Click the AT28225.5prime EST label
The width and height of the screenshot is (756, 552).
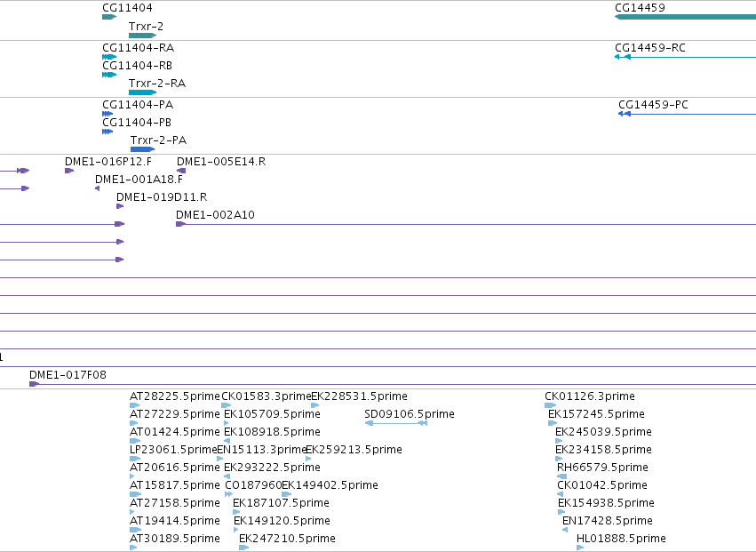coord(174,396)
